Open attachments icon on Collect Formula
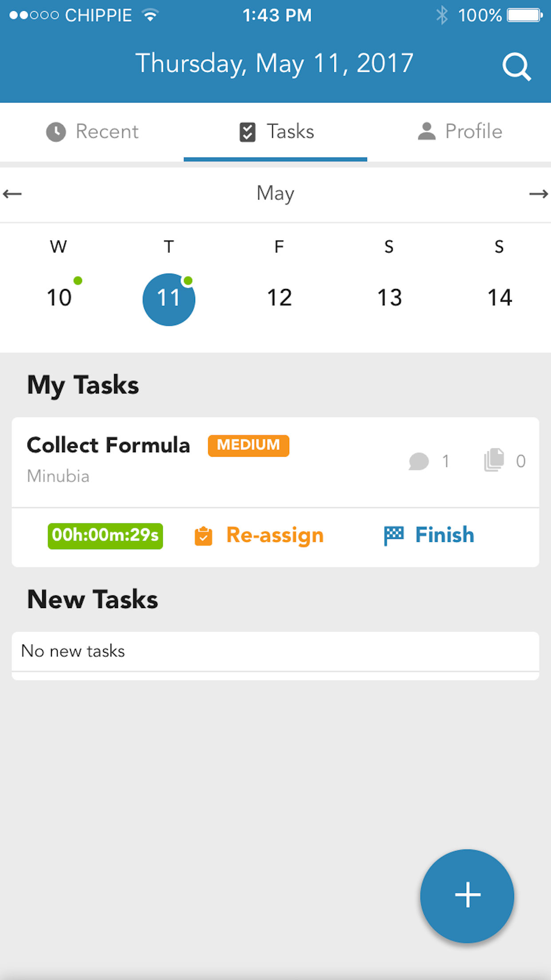Screen dimensions: 551x980 (494, 460)
